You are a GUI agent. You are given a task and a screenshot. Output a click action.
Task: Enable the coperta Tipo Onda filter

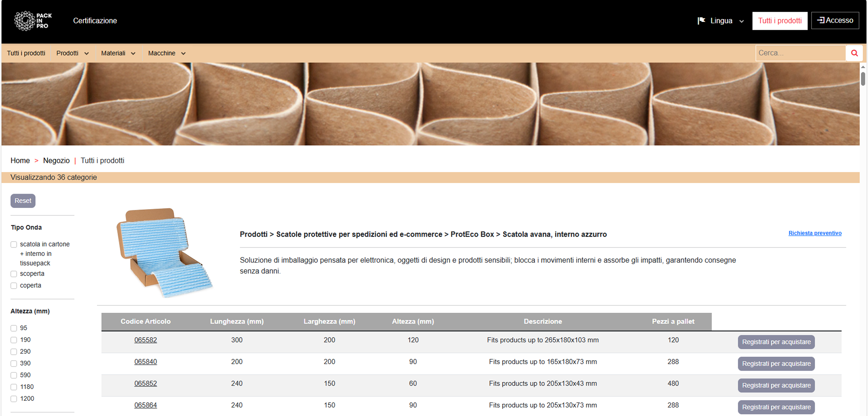tap(14, 286)
